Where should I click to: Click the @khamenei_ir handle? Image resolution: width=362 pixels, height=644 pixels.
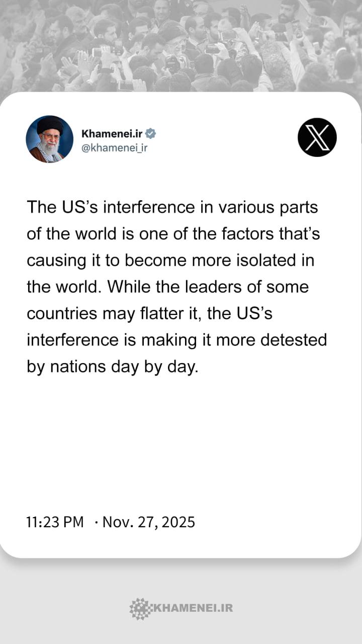114,148
